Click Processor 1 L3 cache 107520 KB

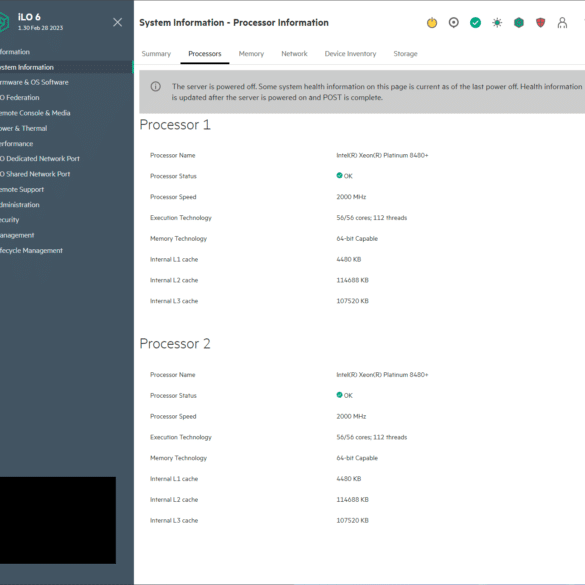click(353, 301)
